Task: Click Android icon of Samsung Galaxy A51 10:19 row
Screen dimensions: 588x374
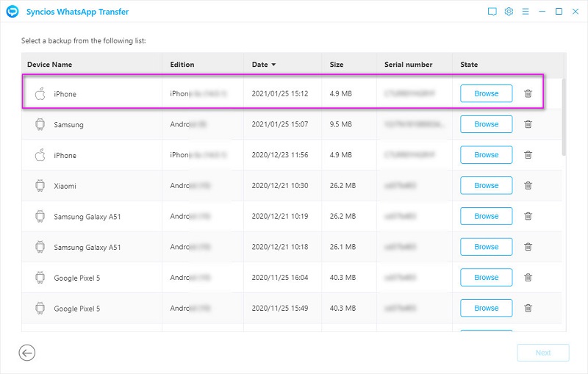Action: [40, 216]
